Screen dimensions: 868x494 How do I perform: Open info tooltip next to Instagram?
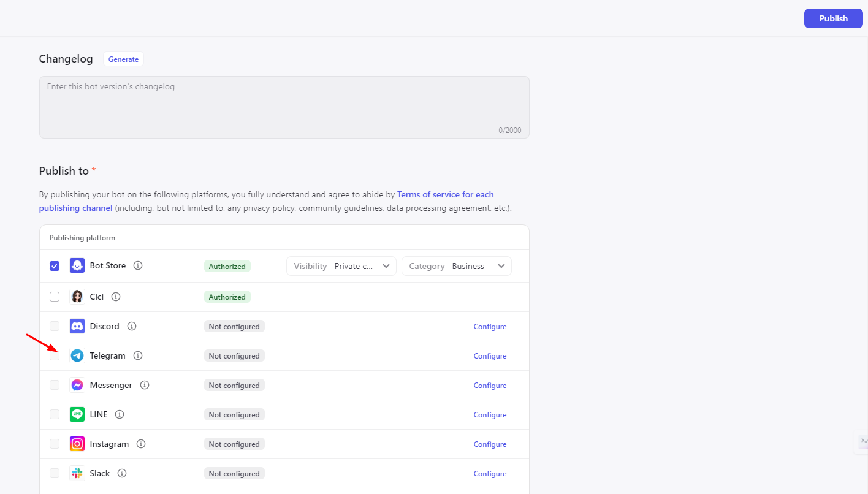coord(141,444)
